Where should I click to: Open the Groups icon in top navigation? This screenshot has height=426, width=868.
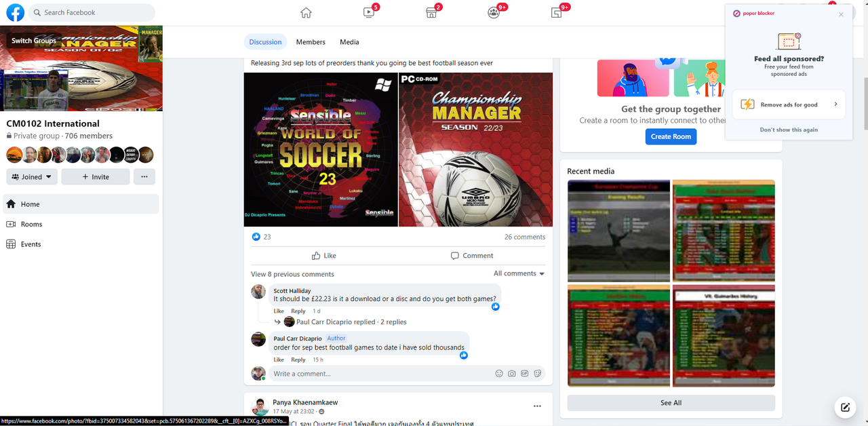(x=494, y=12)
